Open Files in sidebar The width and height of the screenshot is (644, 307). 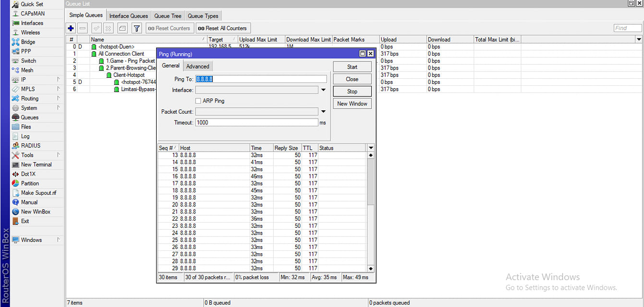[26, 127]
